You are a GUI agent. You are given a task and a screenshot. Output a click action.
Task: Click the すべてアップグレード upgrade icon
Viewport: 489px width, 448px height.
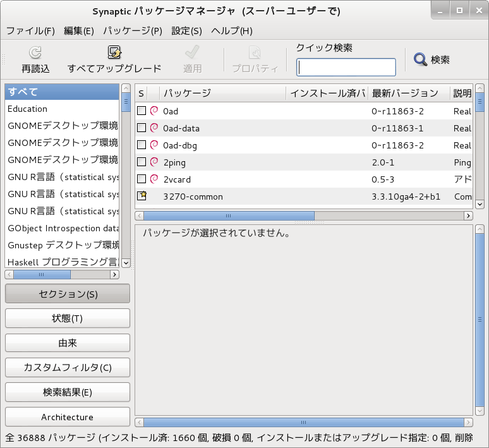click(114, 52)
